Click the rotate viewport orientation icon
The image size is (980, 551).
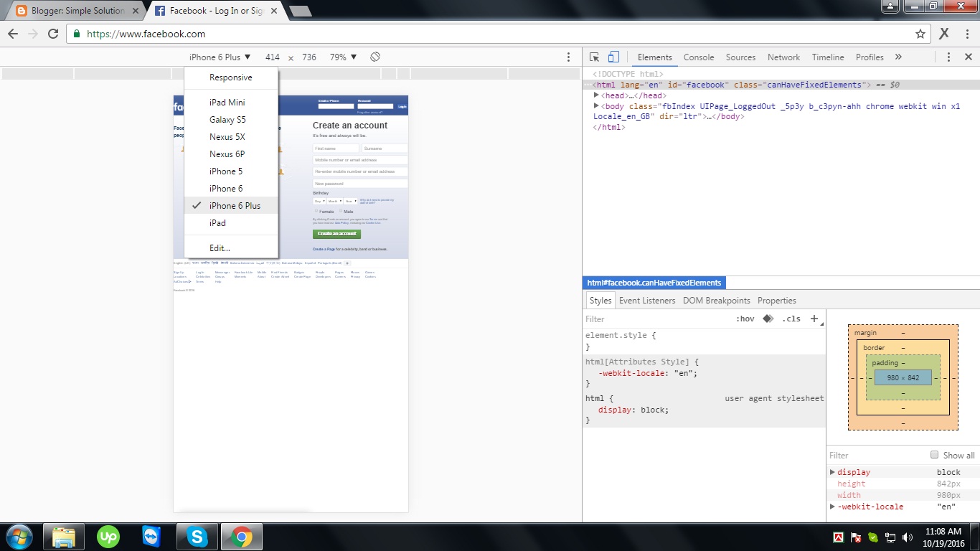coord(374,57)
